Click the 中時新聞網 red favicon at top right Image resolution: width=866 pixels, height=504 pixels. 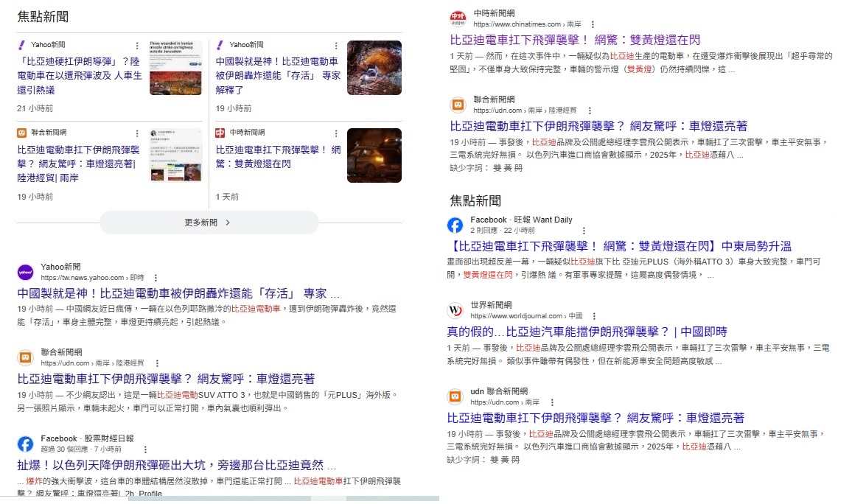point(458,18)
